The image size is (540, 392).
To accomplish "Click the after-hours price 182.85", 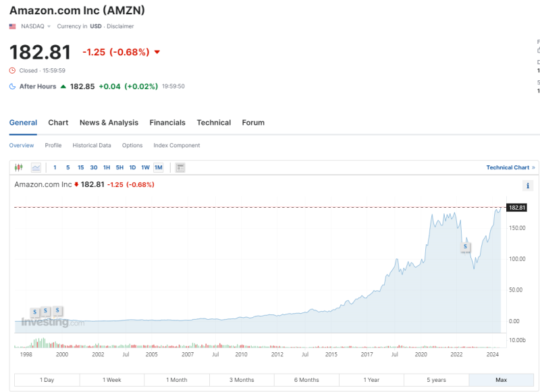I will click(82, 86).
